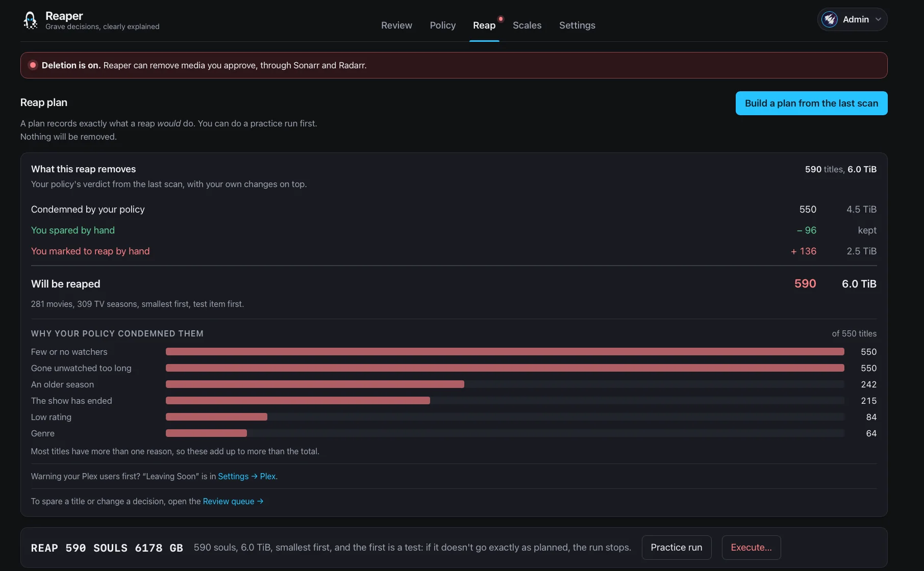Click the 242 count for older season
Screen dimensions: 924x571
868,384
